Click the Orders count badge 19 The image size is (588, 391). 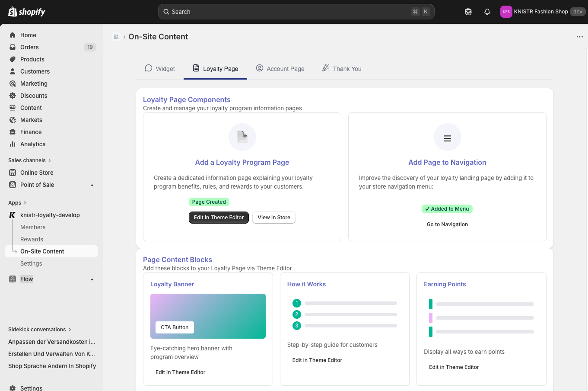click(90, 47)
